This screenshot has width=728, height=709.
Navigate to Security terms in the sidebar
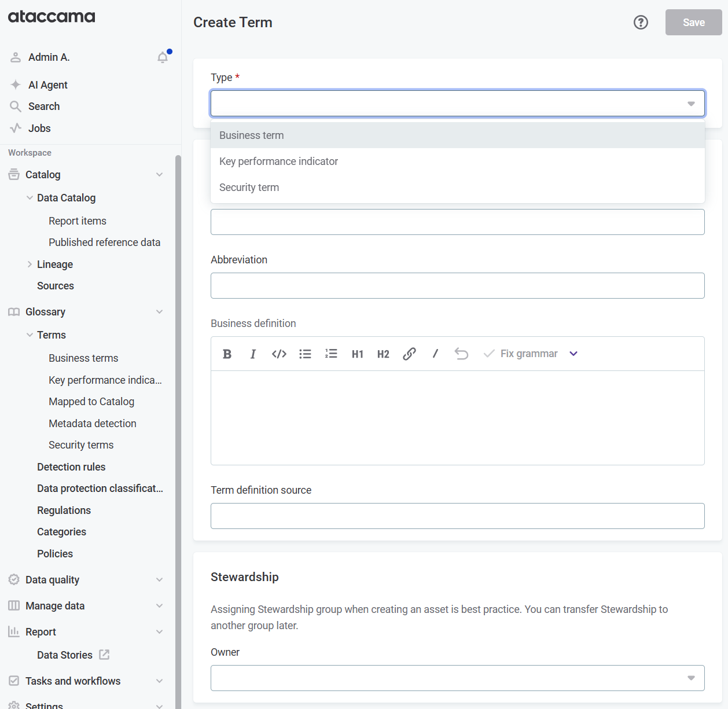coord(81,444)
